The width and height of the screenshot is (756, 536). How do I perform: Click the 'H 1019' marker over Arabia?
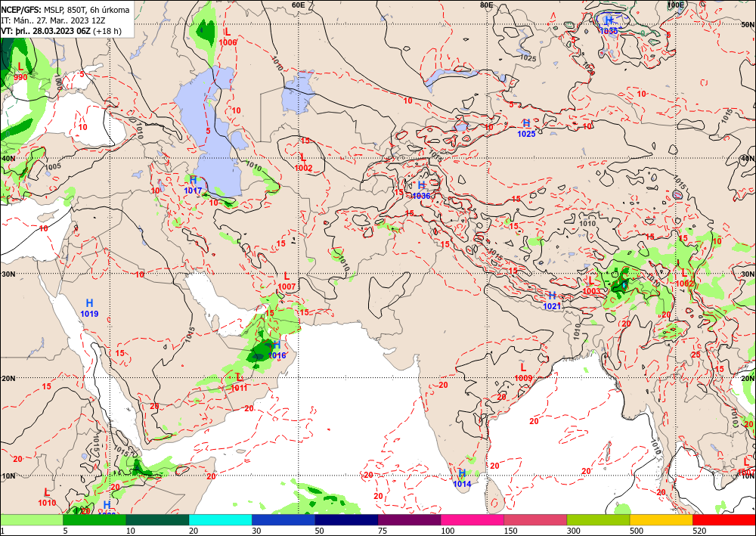point(89,308)
